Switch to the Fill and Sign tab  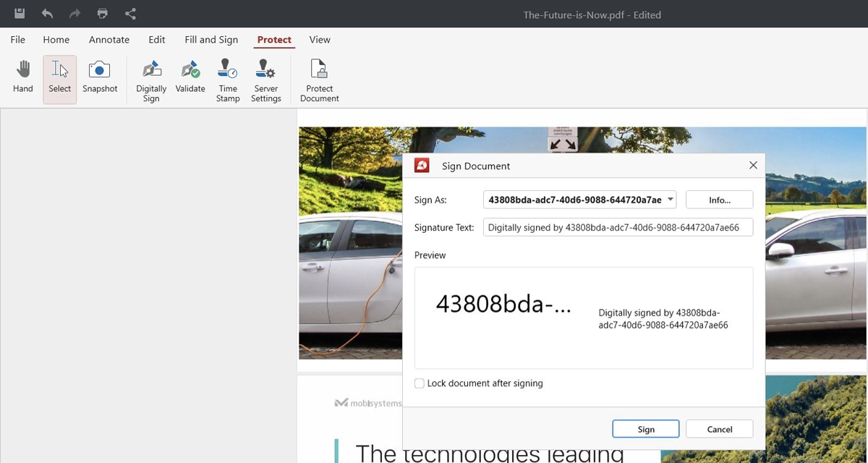[211, 40]
